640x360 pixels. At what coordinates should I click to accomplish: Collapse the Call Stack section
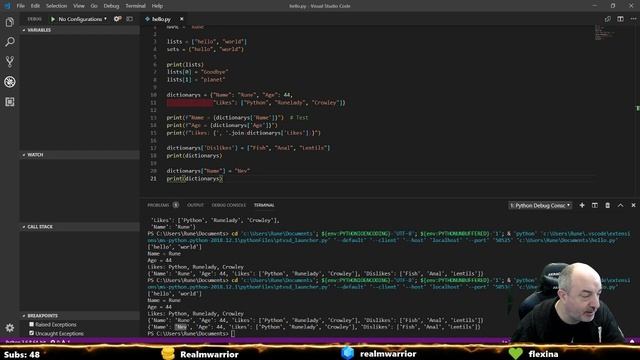[x=80, y=227]
